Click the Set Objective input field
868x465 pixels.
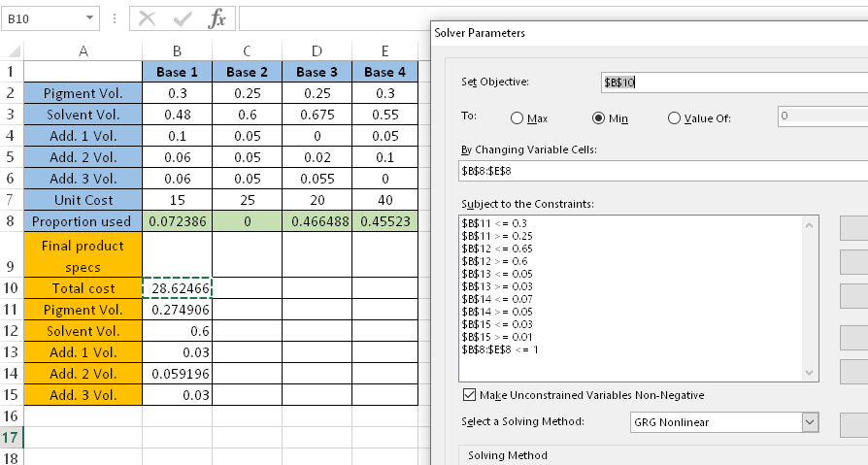(728, 83)
